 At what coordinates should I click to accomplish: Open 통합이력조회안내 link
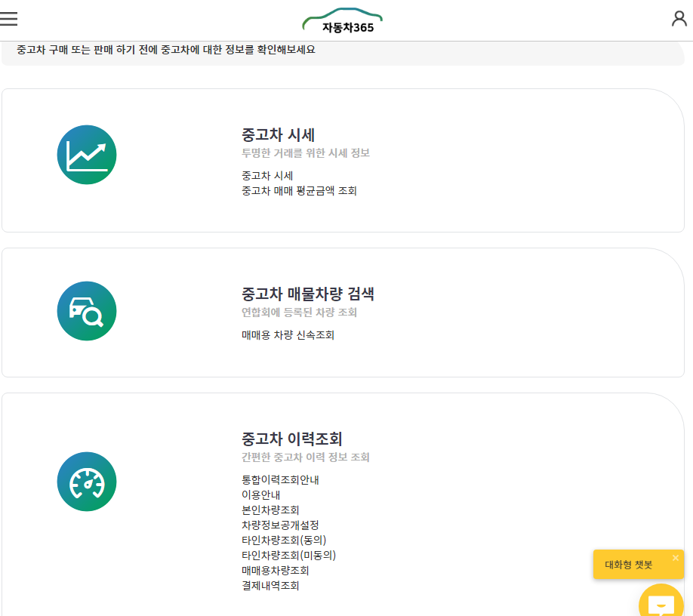point(280,480)
